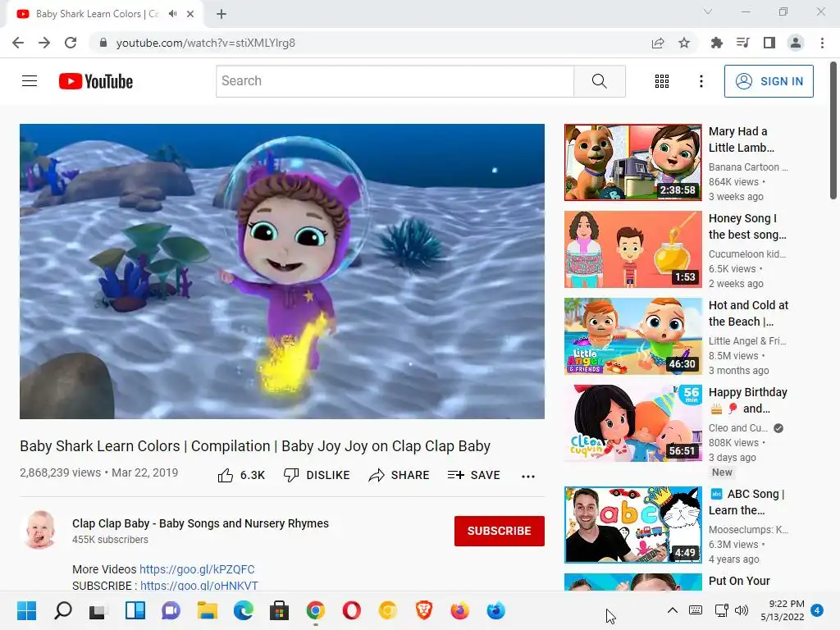Open Hot and Cold at the Beach thumbnail
The image size is (840, 630).
(x=632, y=336)
